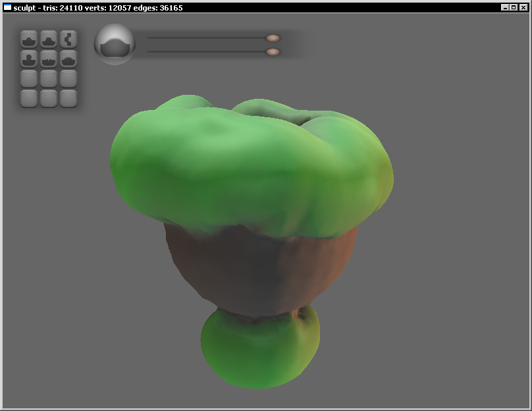Viewport: 532px width, 411px height.
Task: Select the wide flattened-mound brush icon
Action: click(x=49, y=40)
